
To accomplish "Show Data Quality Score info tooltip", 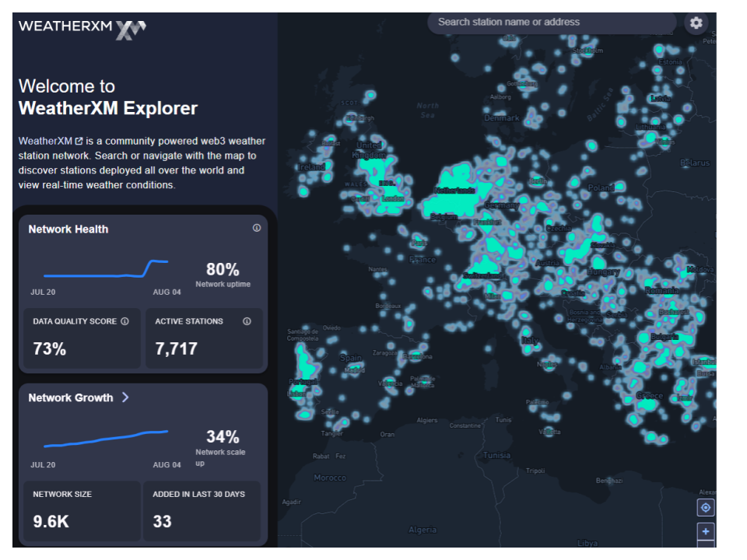I will tap(124, 321).
